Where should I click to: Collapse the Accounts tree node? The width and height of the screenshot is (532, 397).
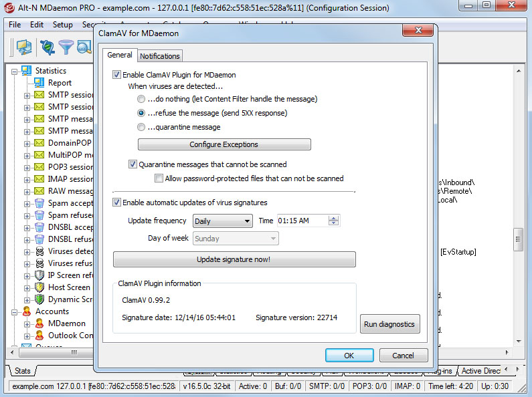pyautogui.click(x=14, y=312)
